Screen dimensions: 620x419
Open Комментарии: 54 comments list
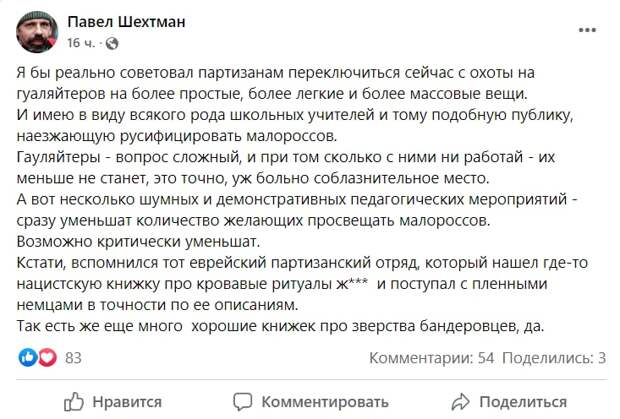tap(431, 358)
